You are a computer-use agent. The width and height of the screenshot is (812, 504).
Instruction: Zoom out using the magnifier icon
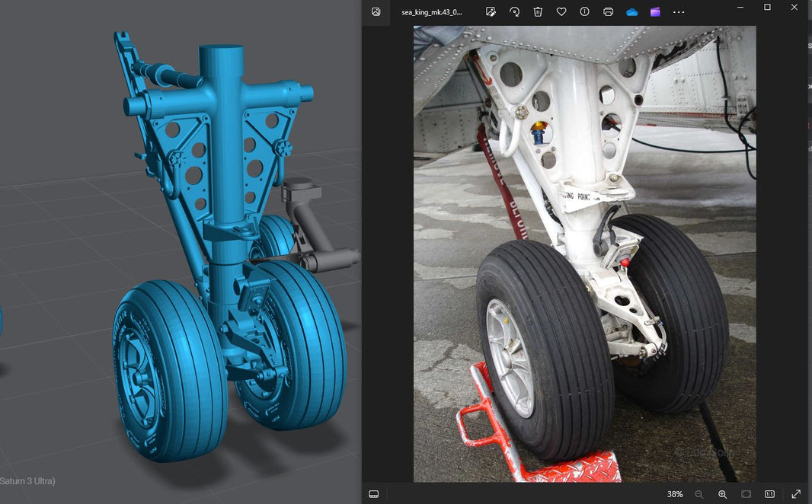click(x=700, y=494)
